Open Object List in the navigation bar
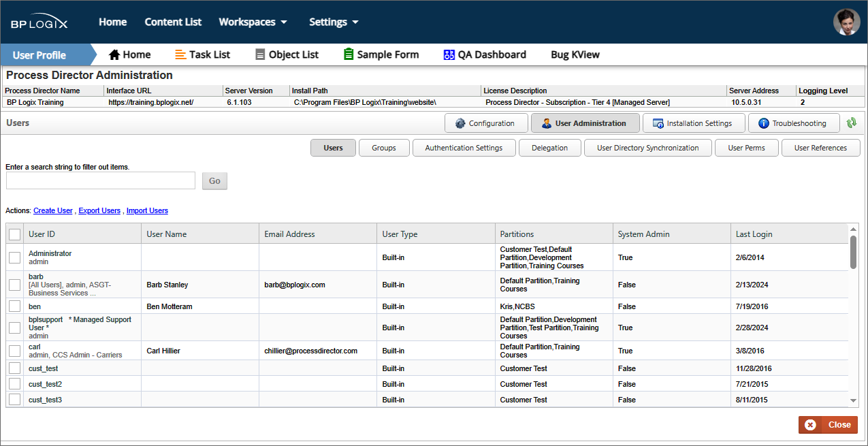 click(287, 54)
